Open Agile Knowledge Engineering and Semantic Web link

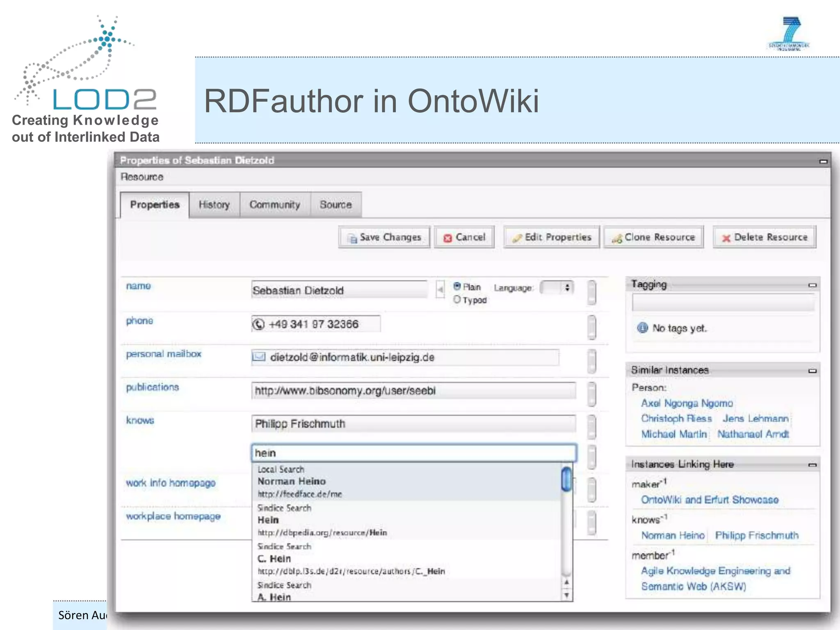[x=716, y=578]
